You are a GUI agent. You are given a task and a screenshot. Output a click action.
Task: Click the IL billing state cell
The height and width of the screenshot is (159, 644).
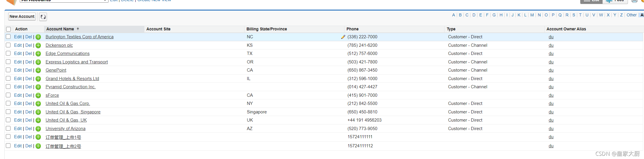pyautogui.click(x=249, y=79)
